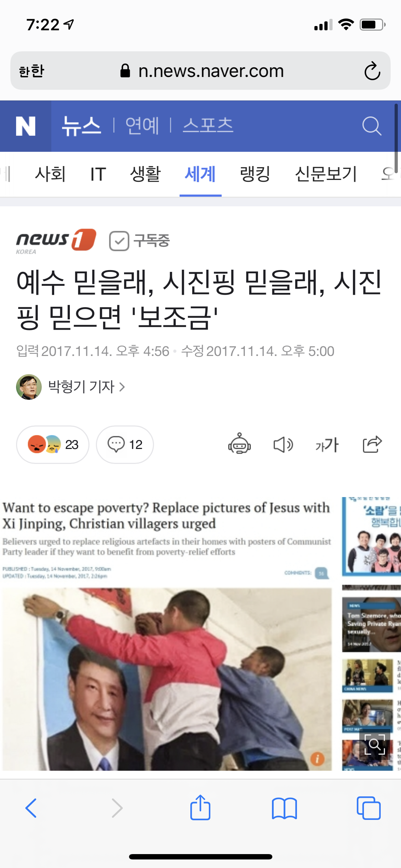Image resolution: width=401 pixels, height=868 pixels.
Task: Play article audio with the speaker icon
Action: click(283, 444)
